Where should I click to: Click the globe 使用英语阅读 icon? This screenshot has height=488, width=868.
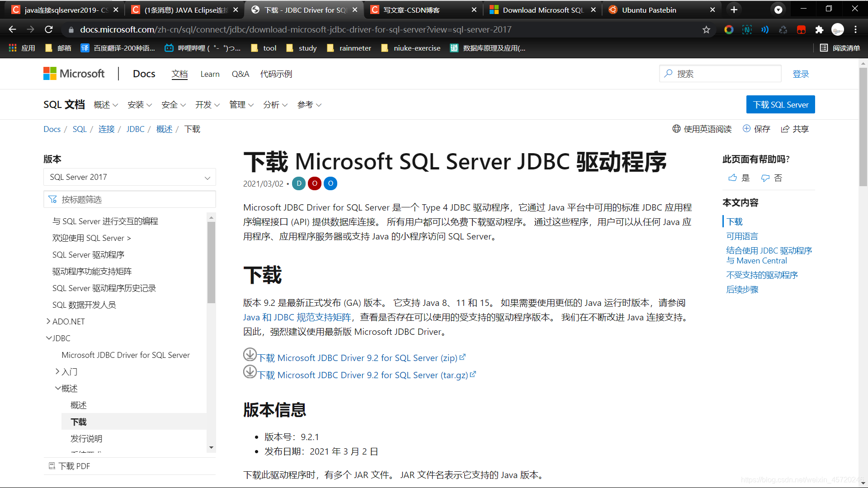[x=676, y=129]
